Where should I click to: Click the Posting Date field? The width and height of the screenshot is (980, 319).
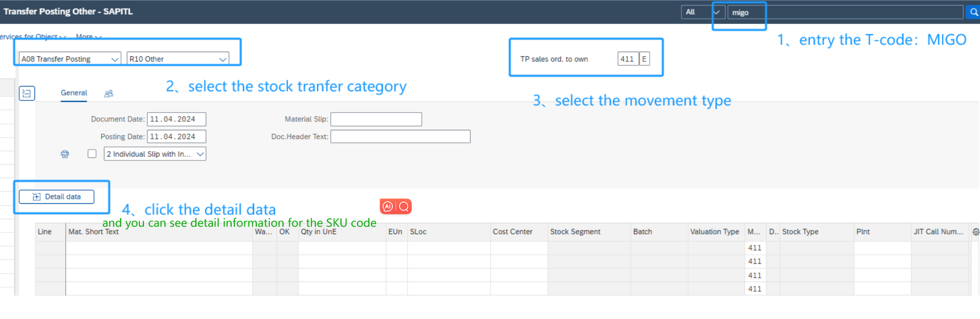[176, 137]
